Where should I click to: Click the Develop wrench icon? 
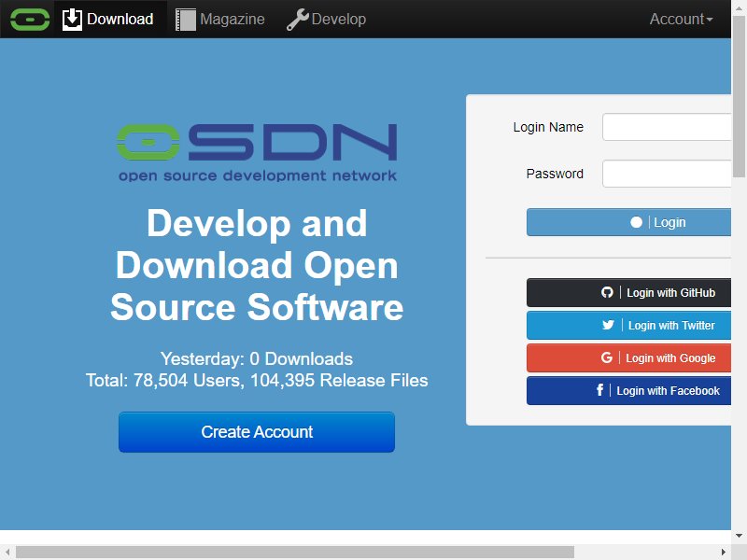tap(298, 20)
